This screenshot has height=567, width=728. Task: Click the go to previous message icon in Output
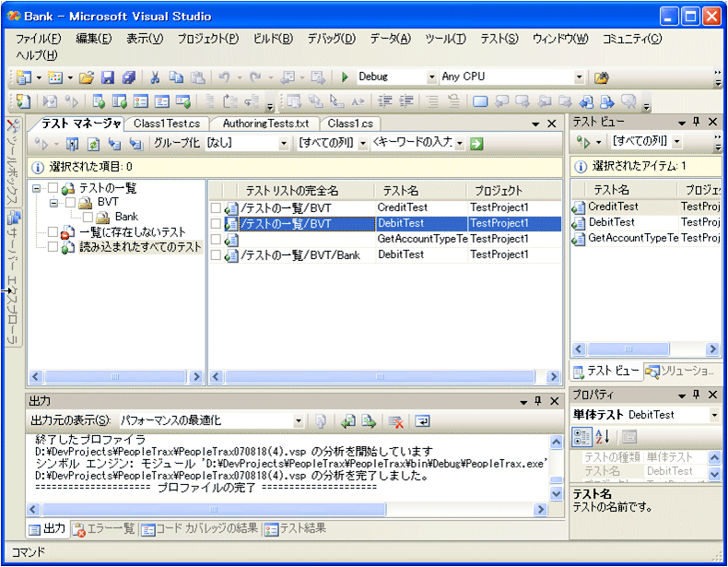click(x=347, y=421)
